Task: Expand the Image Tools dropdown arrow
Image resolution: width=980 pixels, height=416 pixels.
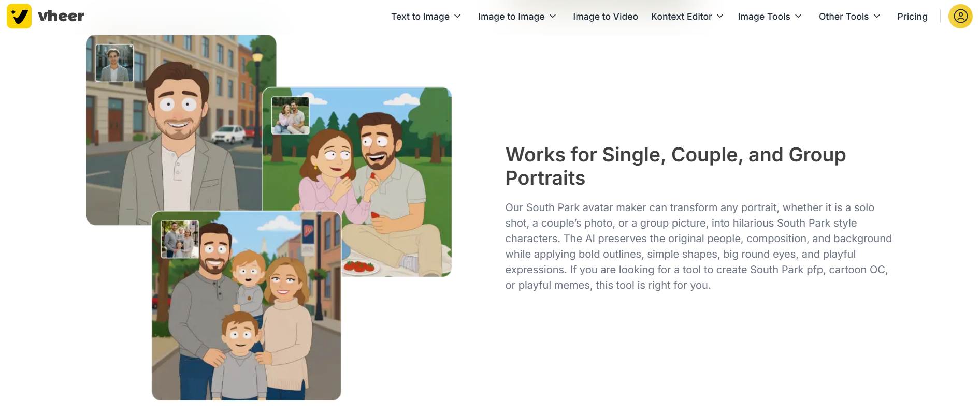Action: coord(798,17)
